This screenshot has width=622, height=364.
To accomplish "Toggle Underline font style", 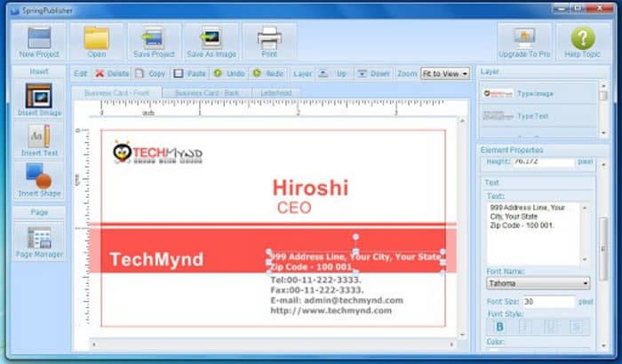I will coord(551,327).
